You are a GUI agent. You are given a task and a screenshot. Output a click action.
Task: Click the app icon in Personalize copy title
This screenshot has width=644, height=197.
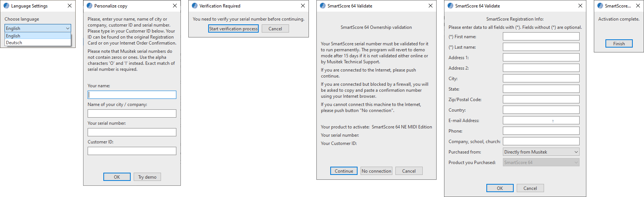(x=89, y=6)
